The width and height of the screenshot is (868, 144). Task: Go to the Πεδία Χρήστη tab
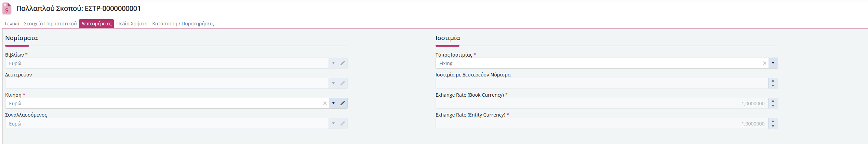tap(132, 24)
